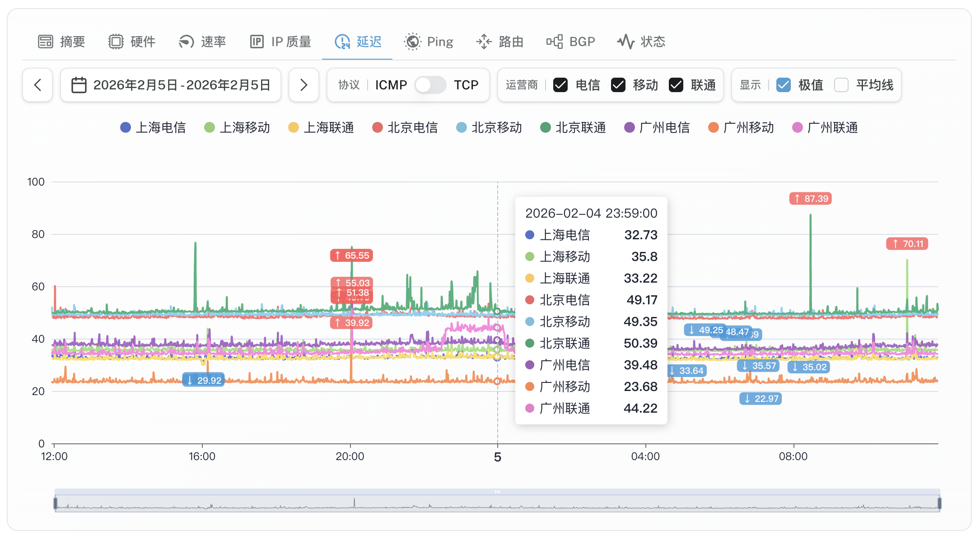Switch protocol from ICMP to TCP
The height and width of the screenshot is (540, 980).
click(x=430, y=85)
